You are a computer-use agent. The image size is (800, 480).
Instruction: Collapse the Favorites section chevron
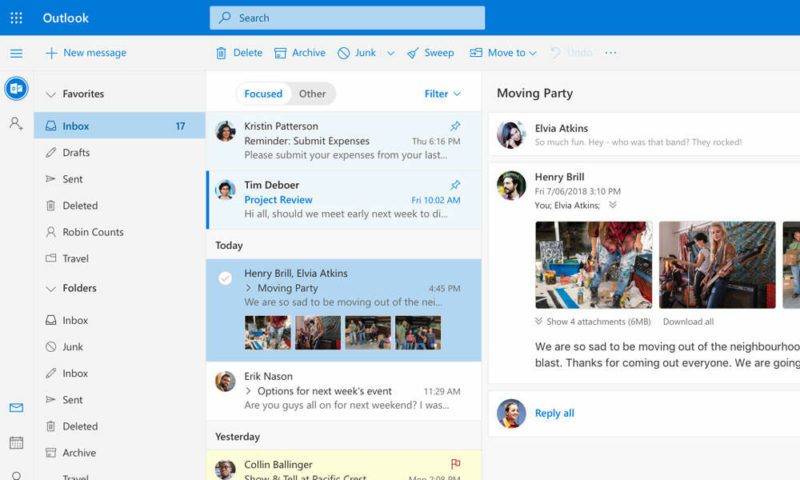[x=51, y=94]
